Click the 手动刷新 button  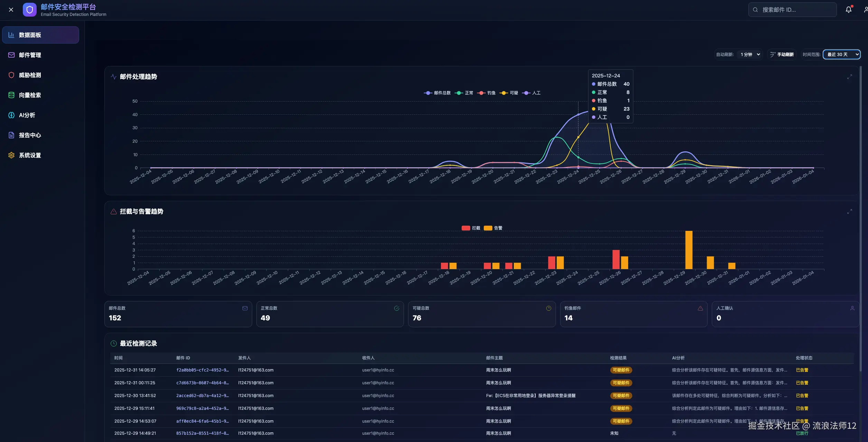tap(782, 55)
